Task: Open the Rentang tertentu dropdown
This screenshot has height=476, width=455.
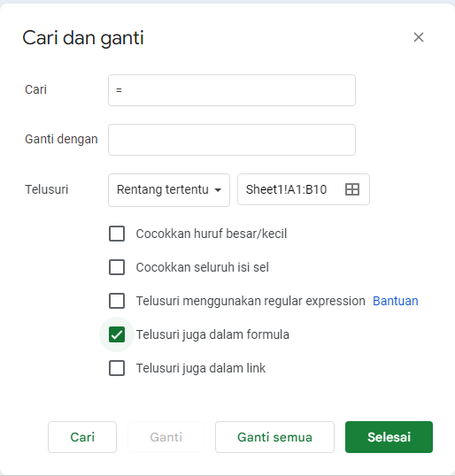Action: click(169, 190)
